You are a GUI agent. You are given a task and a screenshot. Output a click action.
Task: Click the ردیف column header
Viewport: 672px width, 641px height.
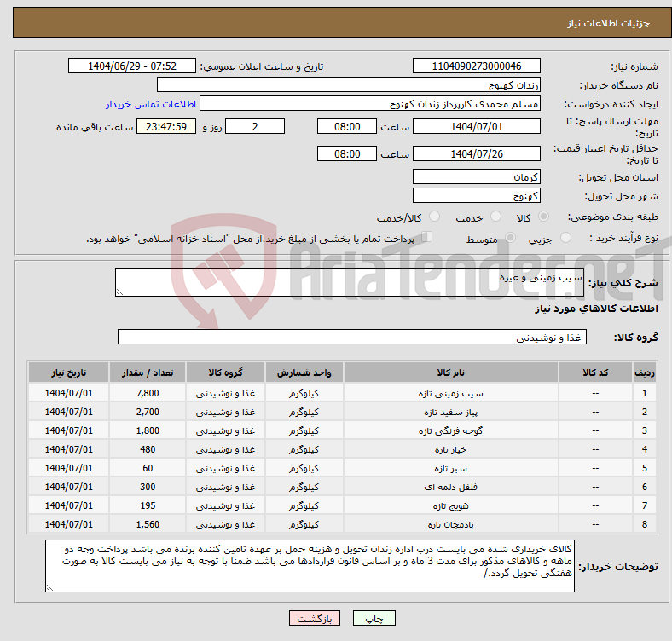click(x=644, y=372)
